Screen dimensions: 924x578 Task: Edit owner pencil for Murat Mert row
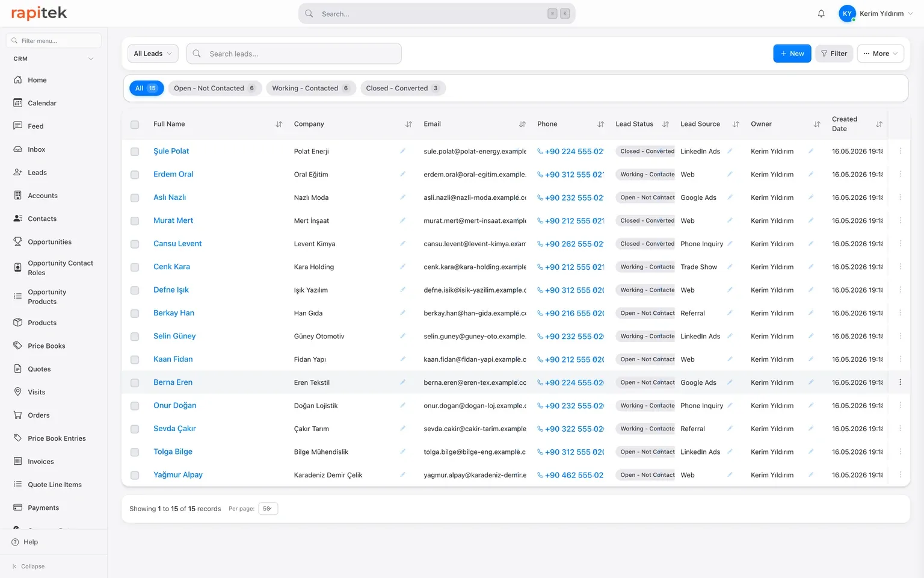(x=811, y=220)
